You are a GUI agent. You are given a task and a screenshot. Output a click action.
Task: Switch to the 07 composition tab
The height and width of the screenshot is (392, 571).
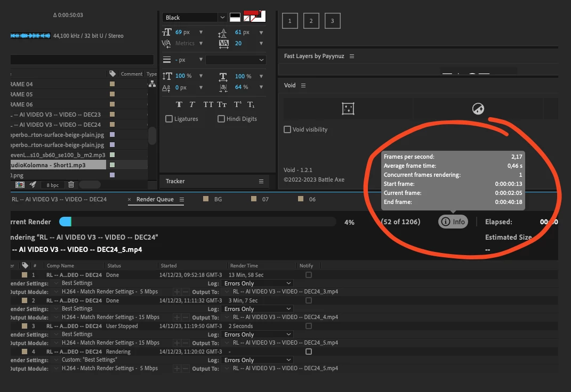265,199
